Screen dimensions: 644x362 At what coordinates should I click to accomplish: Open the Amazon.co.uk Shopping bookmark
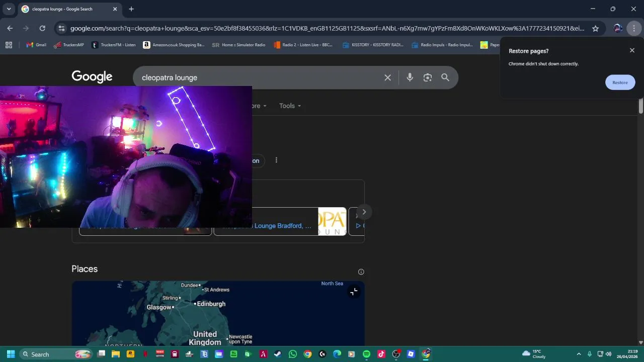[174, 45]
